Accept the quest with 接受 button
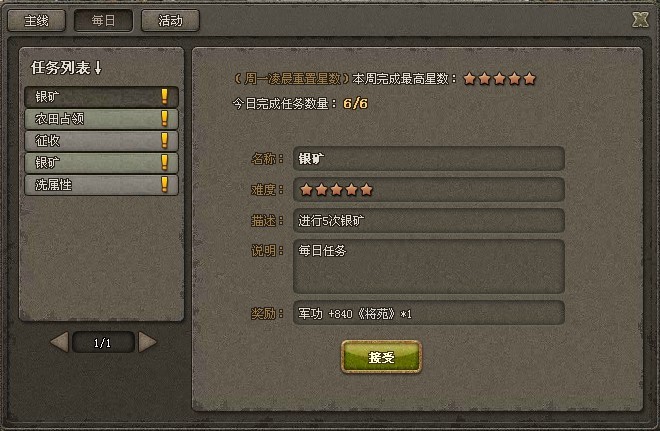The width and height of the screenshot is (660, 431). 381,357
